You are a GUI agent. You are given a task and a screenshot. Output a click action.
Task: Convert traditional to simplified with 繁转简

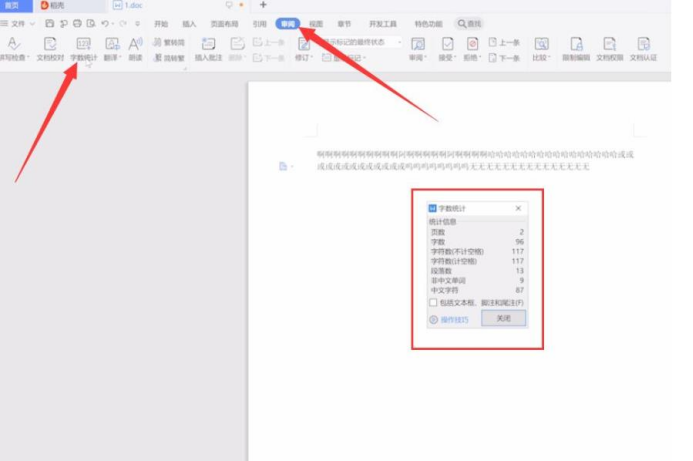coord(169,42)
